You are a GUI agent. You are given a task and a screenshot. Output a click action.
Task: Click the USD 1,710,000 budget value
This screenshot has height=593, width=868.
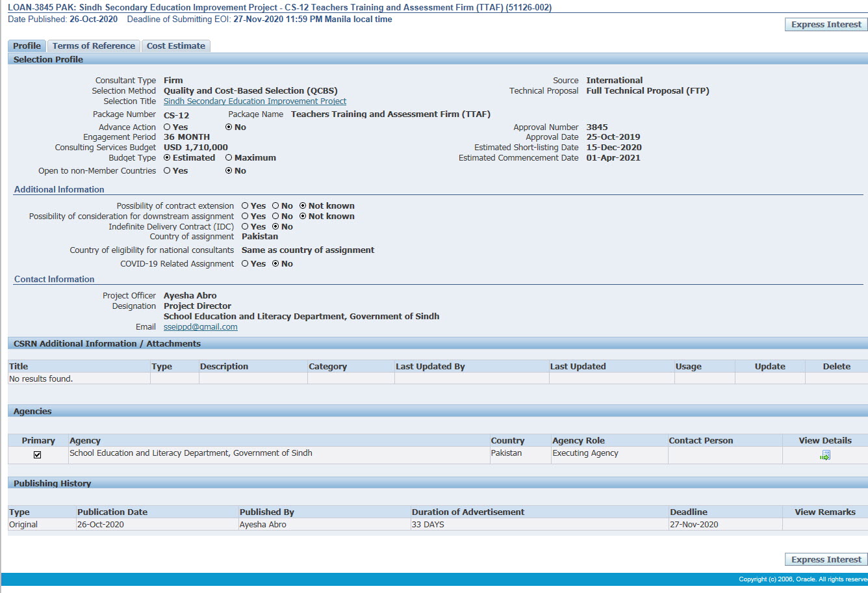[x=196, y=148]
